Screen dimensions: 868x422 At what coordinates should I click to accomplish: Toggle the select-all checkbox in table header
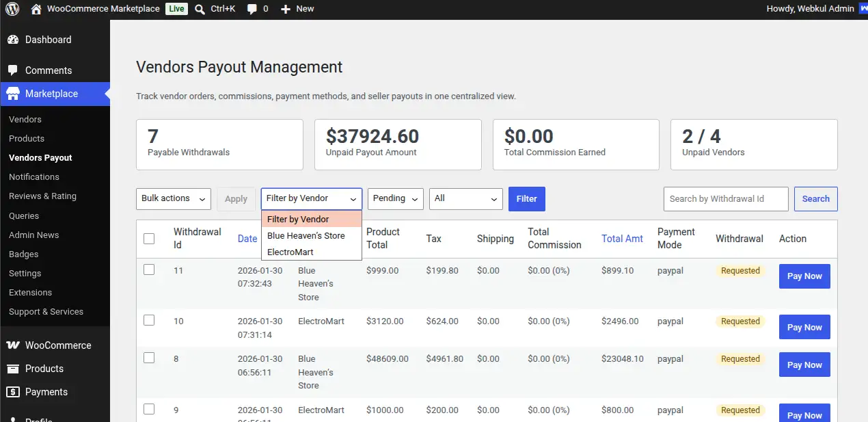point(149,239)
